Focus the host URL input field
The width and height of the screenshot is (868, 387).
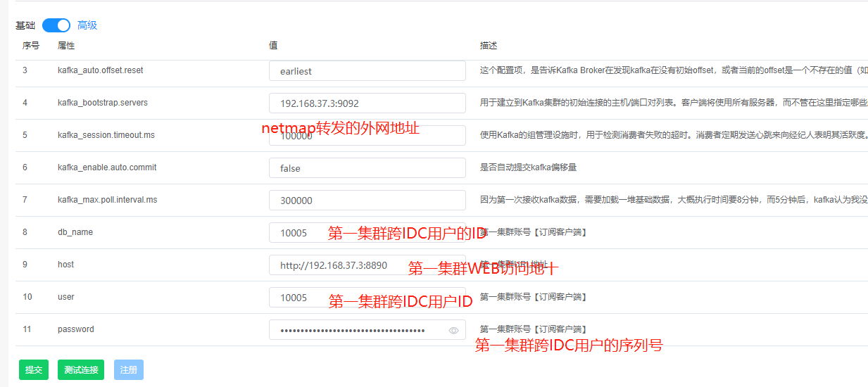338,265
